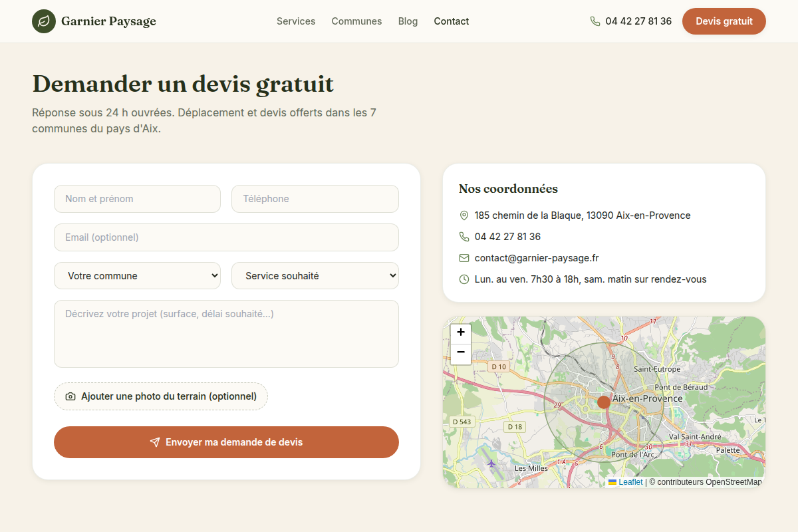Screen dimensions: 798x532
Task: Click the D 18 road shield on map
Action: (x=515, y=427)
